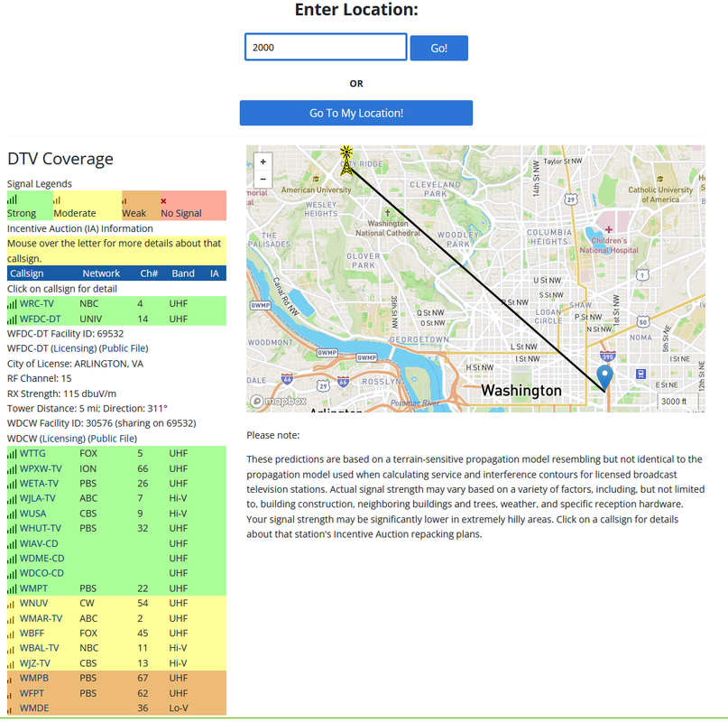Screen dimensions: 728x722
Task: Click the City of License: ARLINGTON, VA text
Action: click(75, 364)
